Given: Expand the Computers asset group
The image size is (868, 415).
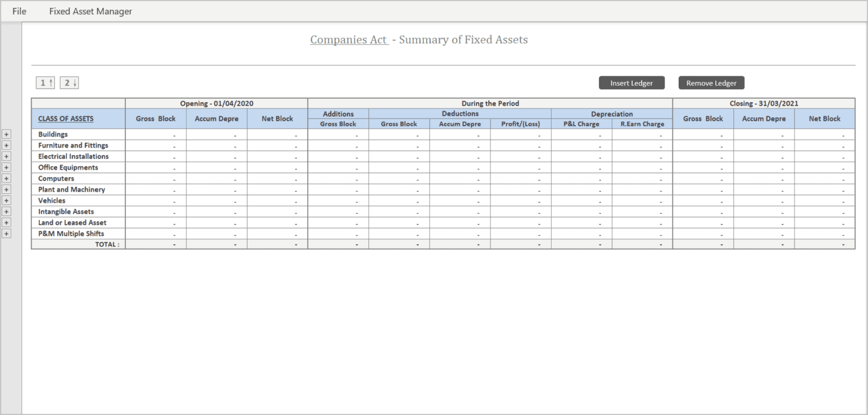Looking at the screenshot, I should click(6, 178).
